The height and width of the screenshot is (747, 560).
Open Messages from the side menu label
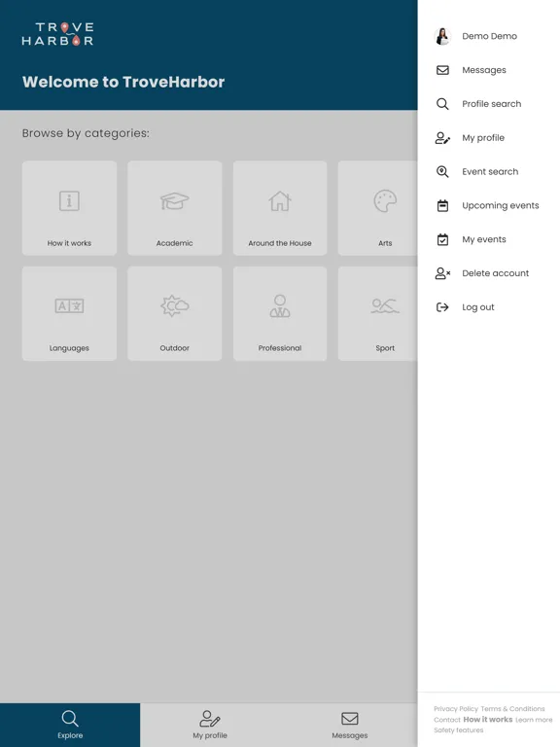pos(484,70)
